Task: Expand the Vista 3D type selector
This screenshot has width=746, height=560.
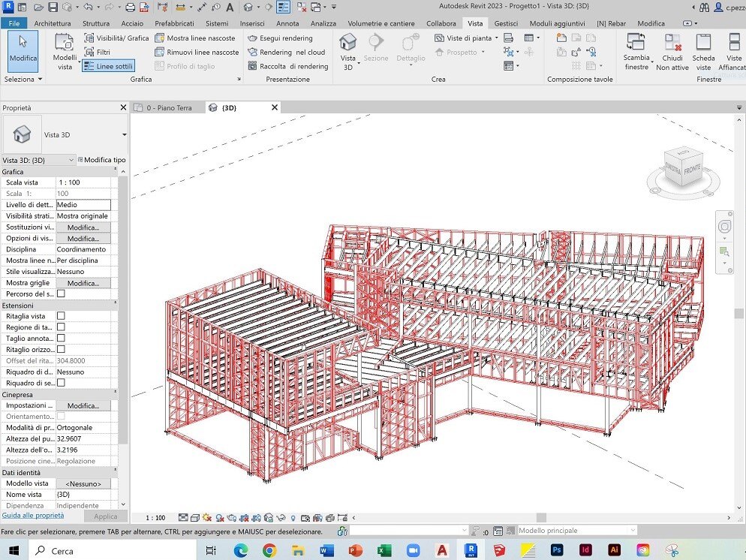Action: [124, 134]
